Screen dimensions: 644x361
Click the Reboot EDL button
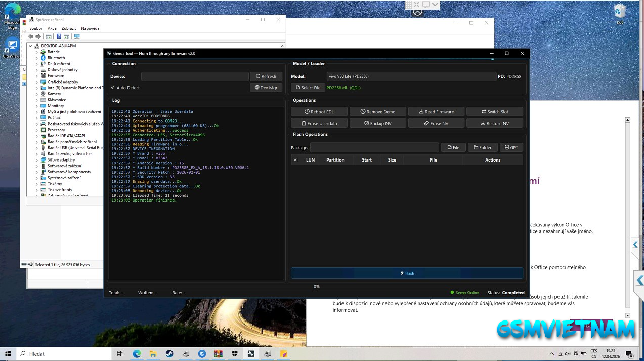(x=319, y=112)
